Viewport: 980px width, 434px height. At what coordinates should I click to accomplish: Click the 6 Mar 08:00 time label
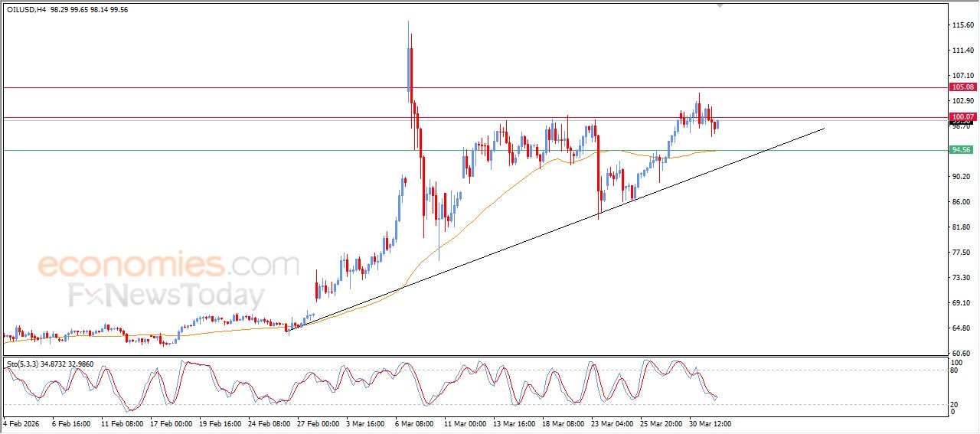pos(413,423)
